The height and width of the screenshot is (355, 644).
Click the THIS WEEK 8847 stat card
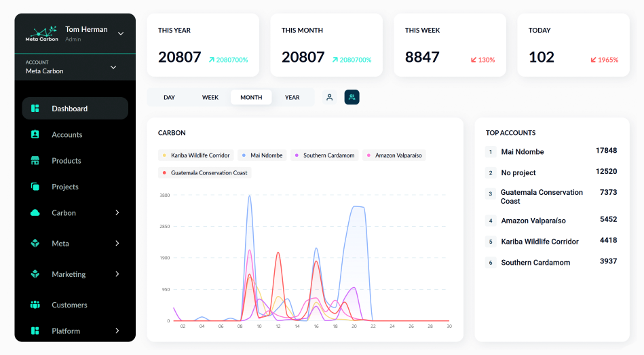click(x=450, y=45)
